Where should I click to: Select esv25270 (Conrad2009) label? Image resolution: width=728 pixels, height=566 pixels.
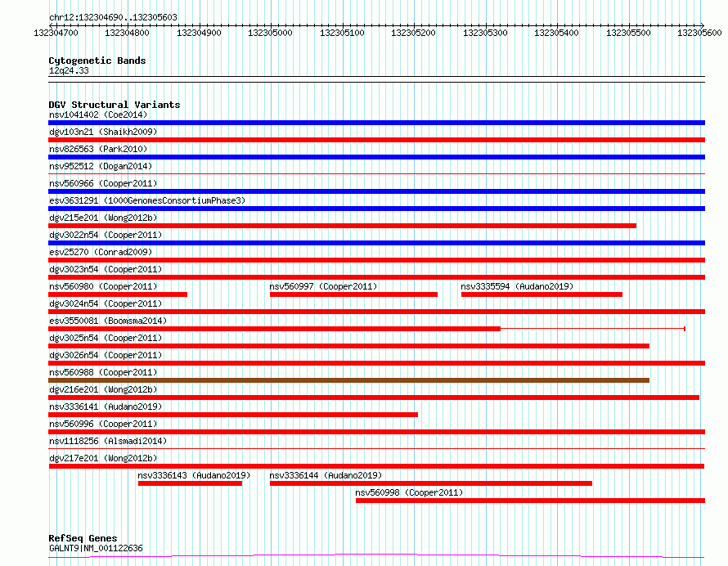101,252
